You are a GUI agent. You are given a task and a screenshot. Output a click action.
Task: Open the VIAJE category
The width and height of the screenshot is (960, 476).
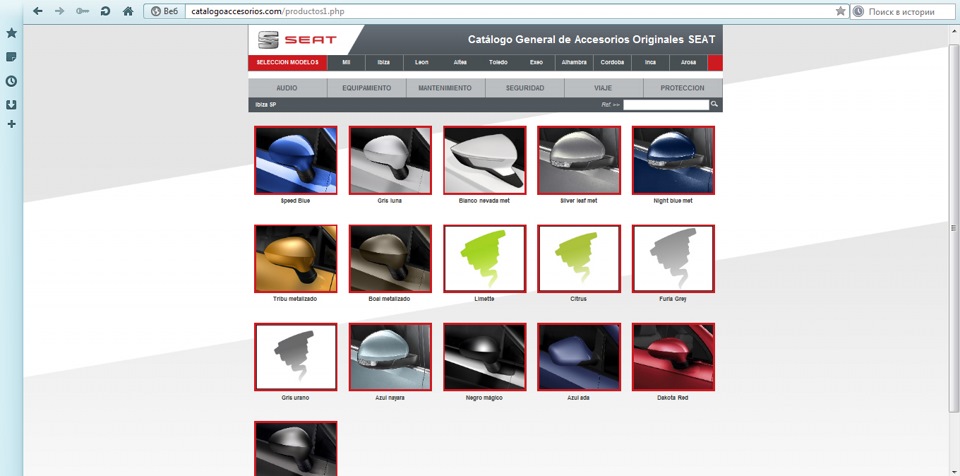[603, 88]
